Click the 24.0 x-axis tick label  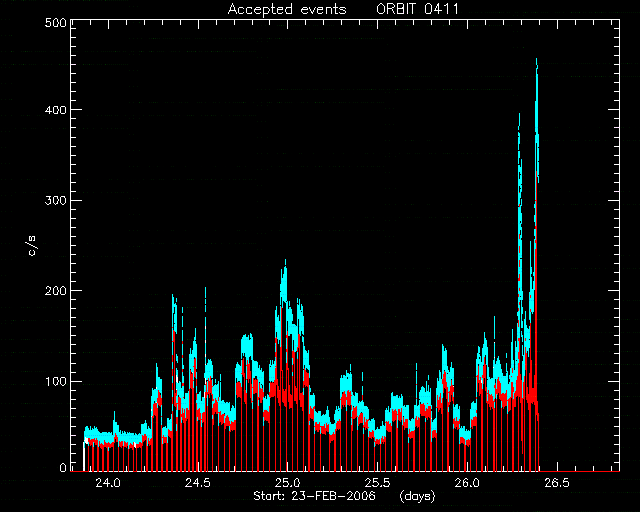point(108,483)
